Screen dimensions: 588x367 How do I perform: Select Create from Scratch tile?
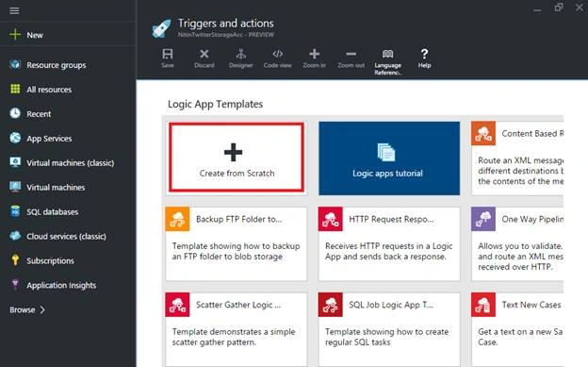[237, 158]
